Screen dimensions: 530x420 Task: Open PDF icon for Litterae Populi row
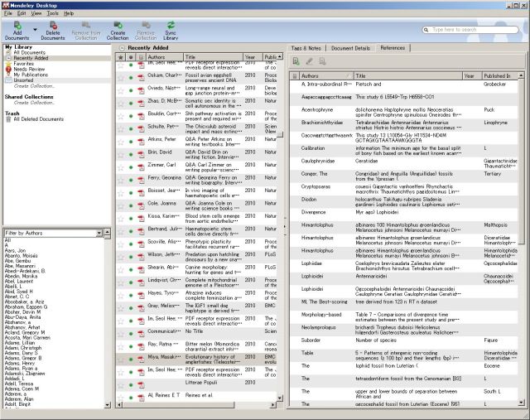tap(141, 385)
